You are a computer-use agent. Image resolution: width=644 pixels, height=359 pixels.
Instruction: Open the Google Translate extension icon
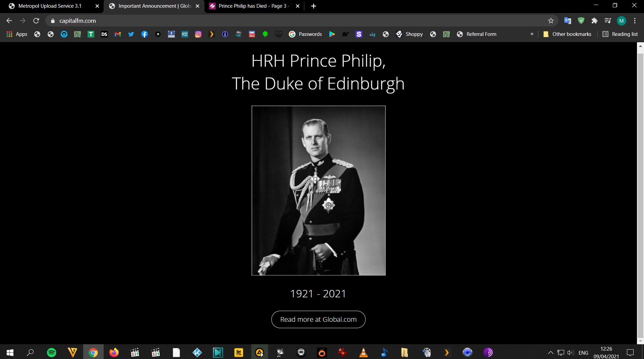pos(568,21)
